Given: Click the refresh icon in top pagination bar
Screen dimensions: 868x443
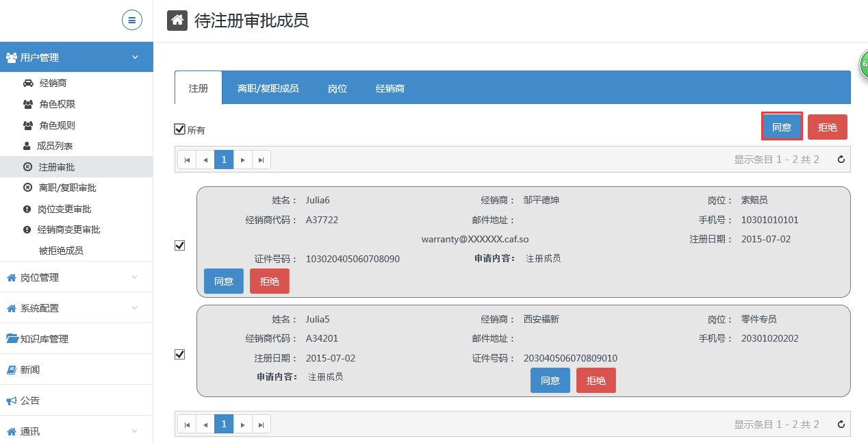Looking at the screenshot, I should click(x=841, y=160).
